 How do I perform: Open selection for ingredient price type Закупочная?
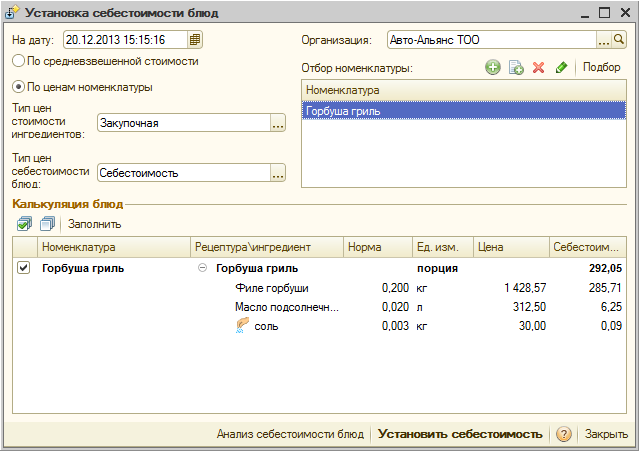tap(278, 123)
